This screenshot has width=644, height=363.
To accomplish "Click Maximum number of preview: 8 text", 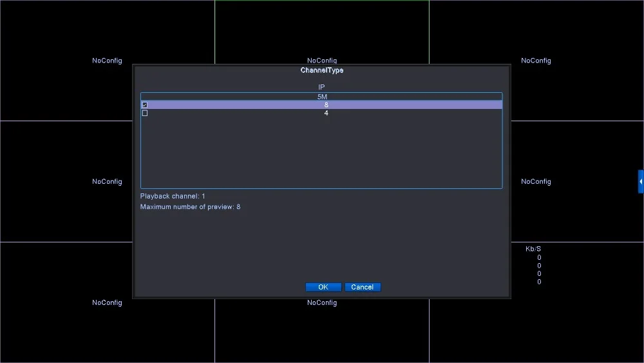I will (190, 207).
